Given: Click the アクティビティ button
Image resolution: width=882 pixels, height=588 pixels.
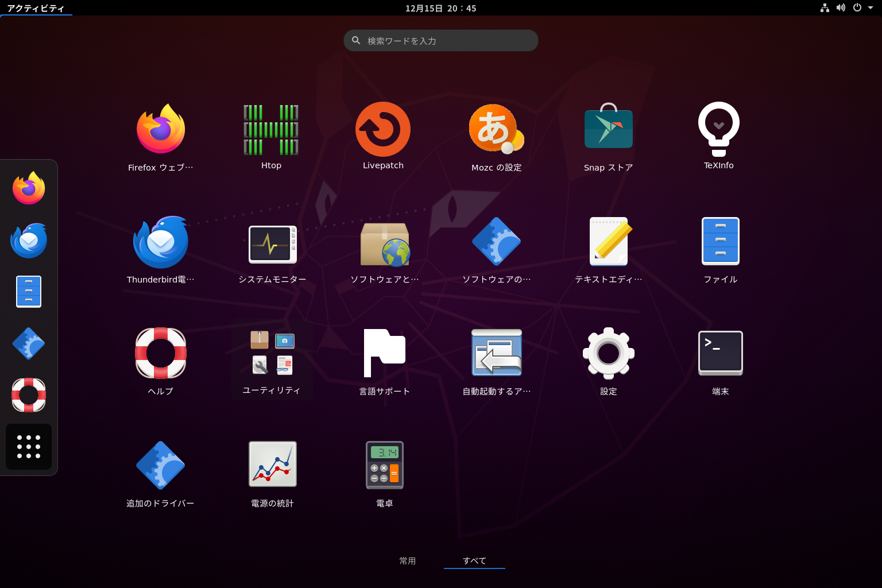Looking at the screenshot, I should 36,8.
